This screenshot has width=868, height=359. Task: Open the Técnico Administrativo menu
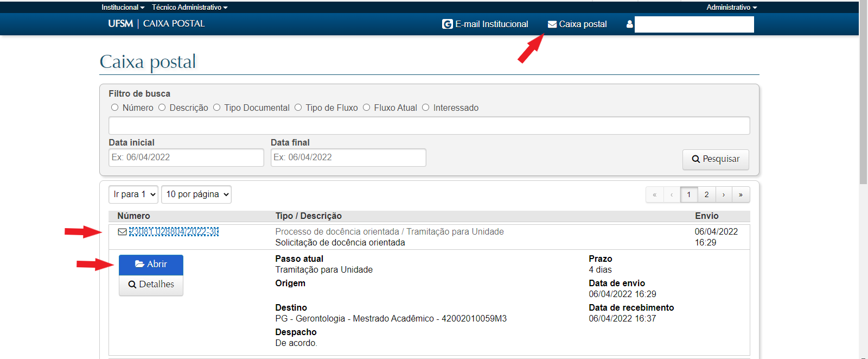[189, 7]
